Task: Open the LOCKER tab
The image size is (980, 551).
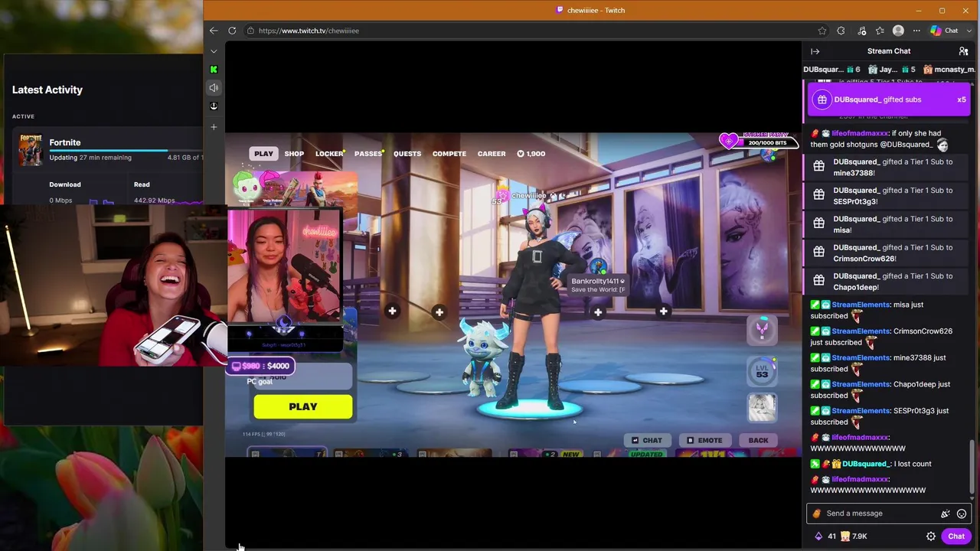Action: click(x=329, y=154)
